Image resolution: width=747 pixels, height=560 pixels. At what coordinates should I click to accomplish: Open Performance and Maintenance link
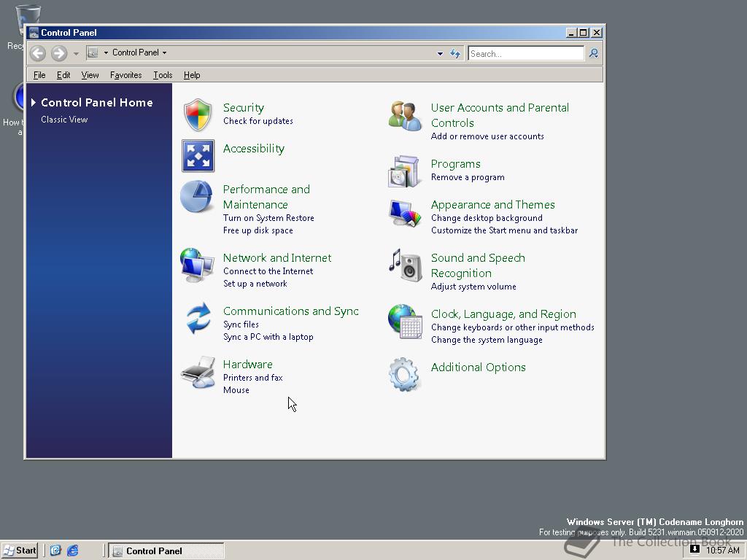(x=266, y=197)
